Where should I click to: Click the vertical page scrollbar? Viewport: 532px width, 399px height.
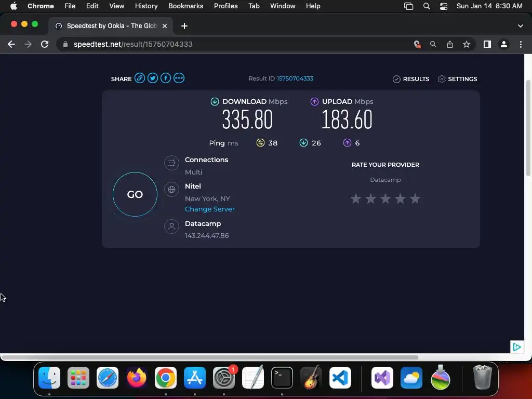point(528,128)
